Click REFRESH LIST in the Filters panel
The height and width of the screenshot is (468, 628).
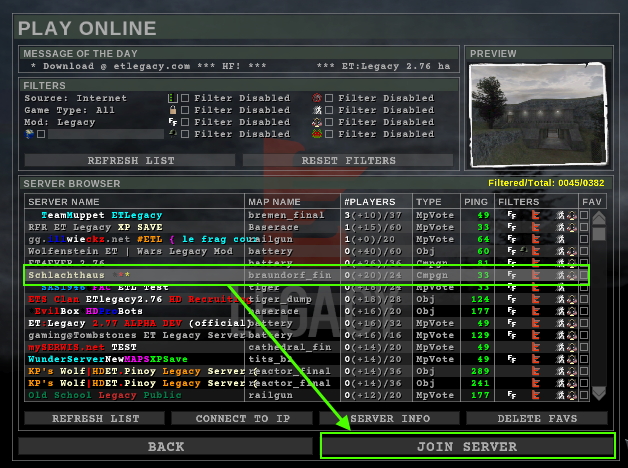coord(130,161)
